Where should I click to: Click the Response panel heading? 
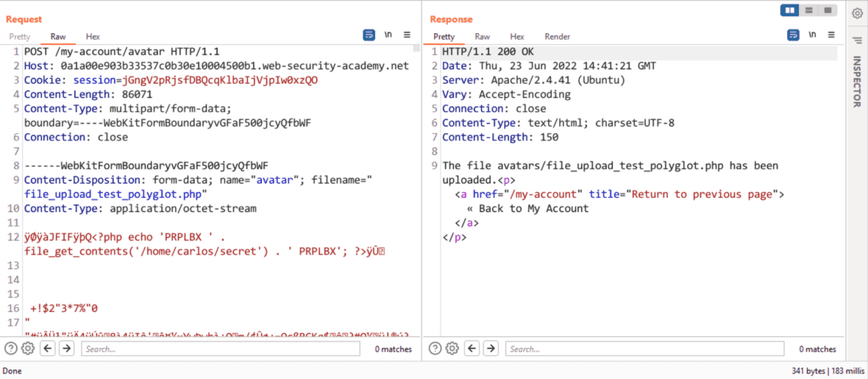[451, 19]
